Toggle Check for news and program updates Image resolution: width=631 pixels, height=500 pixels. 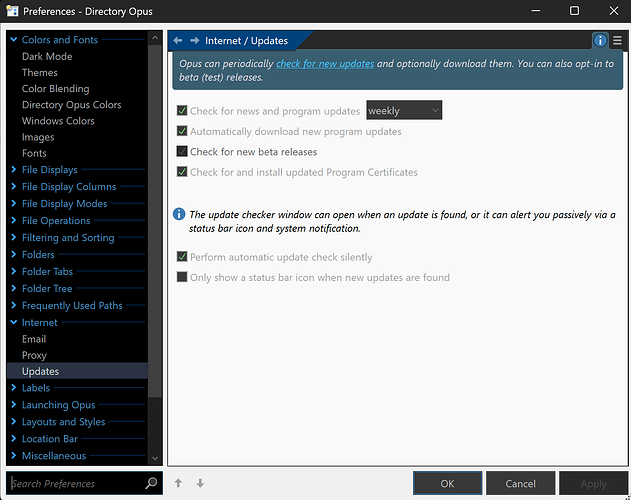click(x=182, y=110)
